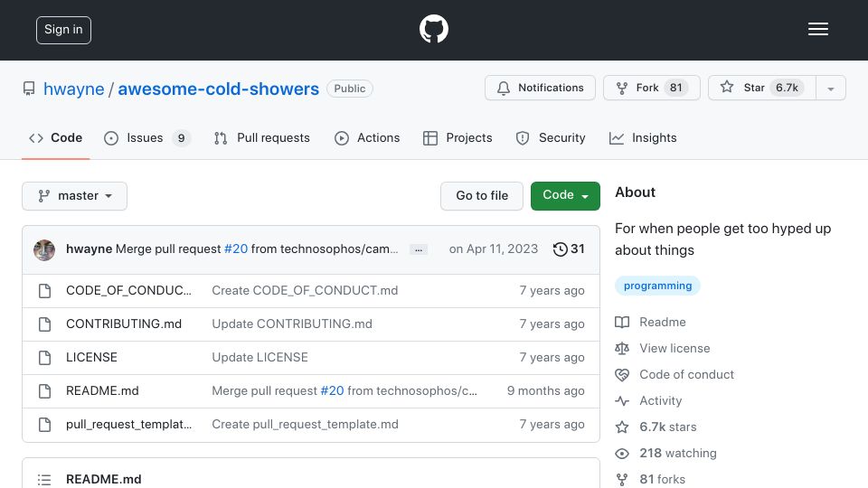The height and width of the screenshot is (488, 868).
Task: Click the file icon next to CODE_OF_CONDUCT
Action: (45, 291)
